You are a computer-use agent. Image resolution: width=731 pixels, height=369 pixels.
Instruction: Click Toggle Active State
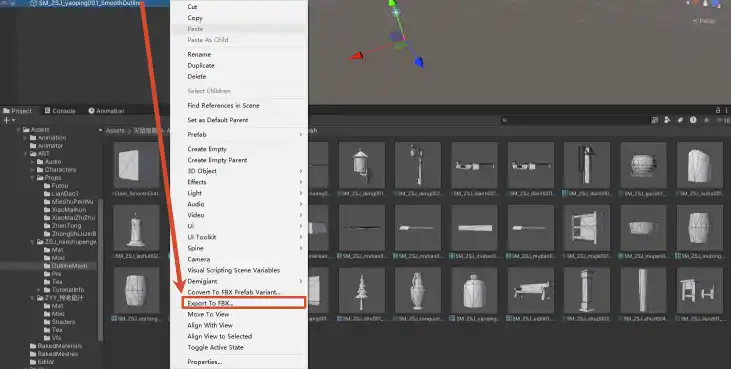click(239, 348)
